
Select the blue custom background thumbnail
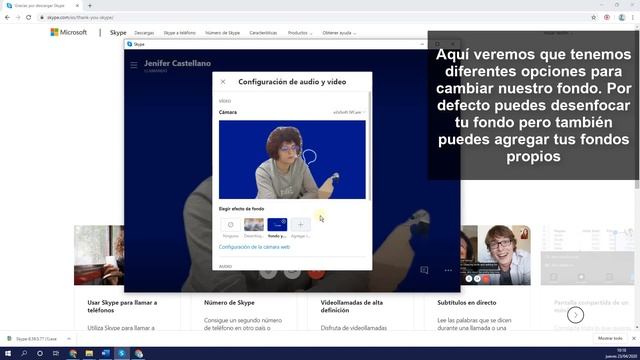277,225
